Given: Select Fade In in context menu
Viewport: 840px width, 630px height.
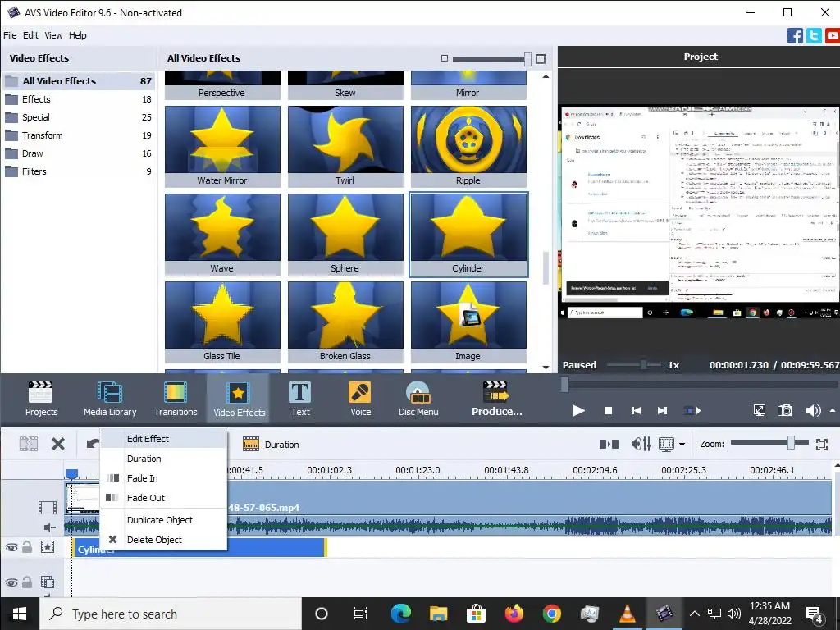Looking at the screenshot, I should pyautogui.click(x=163, y=478).
